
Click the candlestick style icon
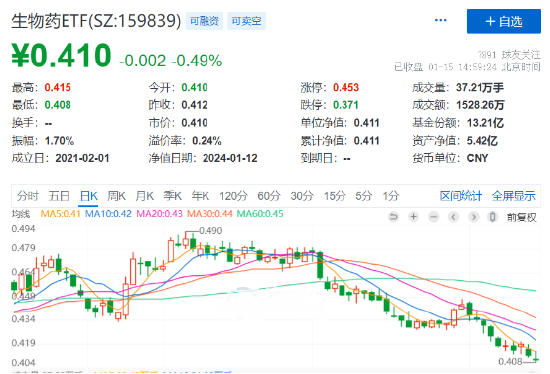[x=492, y=217]
